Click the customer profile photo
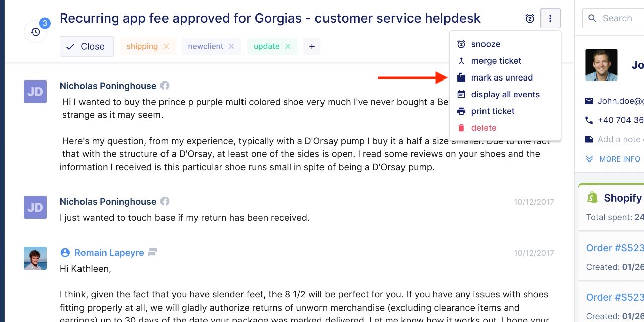644x322 pixels. 601,65
